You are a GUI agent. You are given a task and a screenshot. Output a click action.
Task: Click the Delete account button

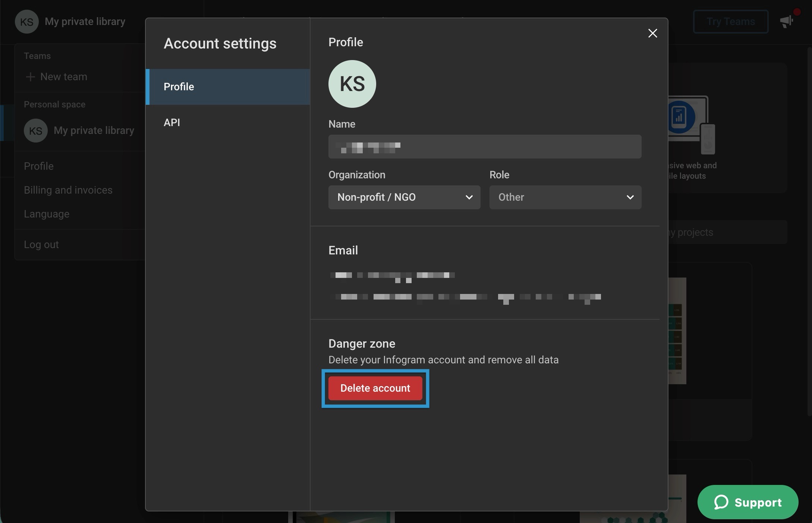click(375, 388)
